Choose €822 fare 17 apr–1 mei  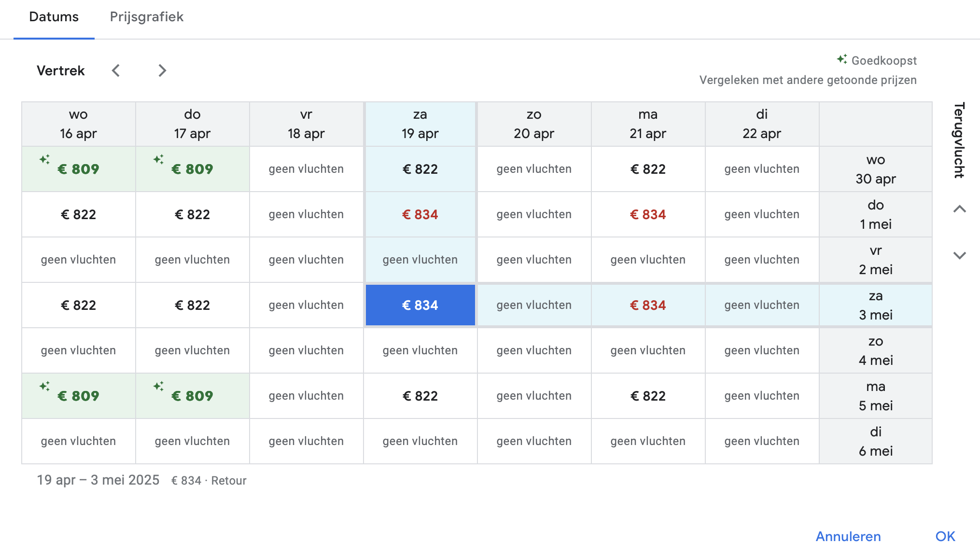(192, 214)
